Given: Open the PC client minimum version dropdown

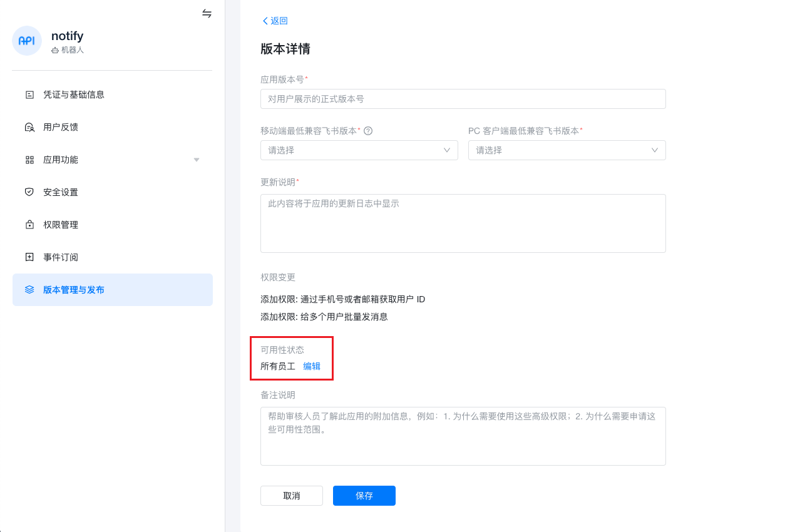Looking at the screenshot, I should (x=567, y=150).
